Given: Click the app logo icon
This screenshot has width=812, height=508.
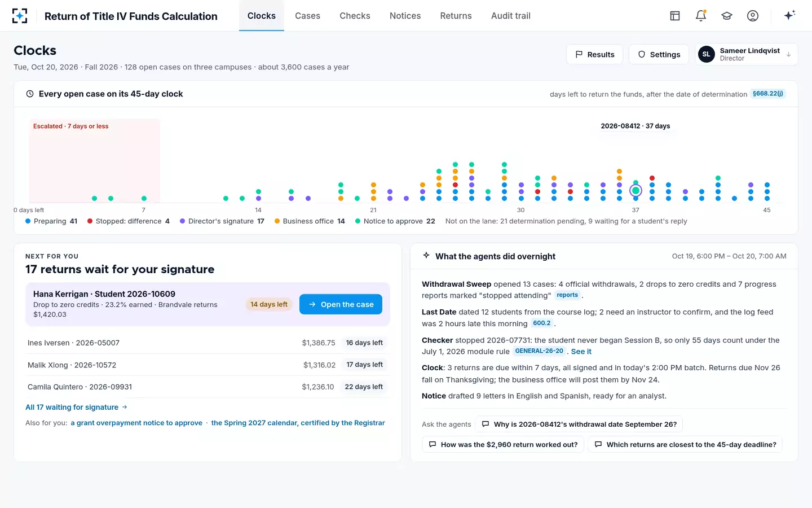Looking at the screenshot, I should coord(20,16).
